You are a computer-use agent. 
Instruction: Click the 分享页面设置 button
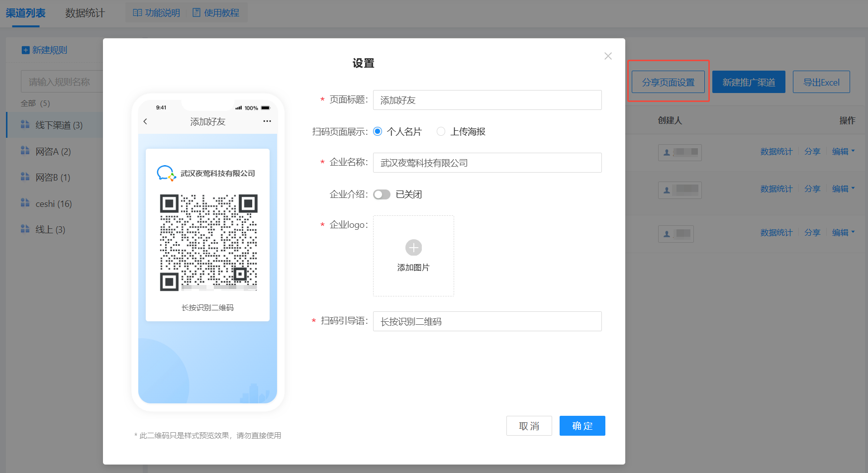tap(668, 82)
